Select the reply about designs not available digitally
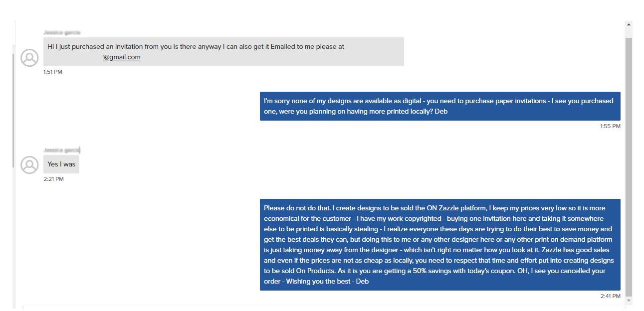The image size is (644, 311). 440,106
